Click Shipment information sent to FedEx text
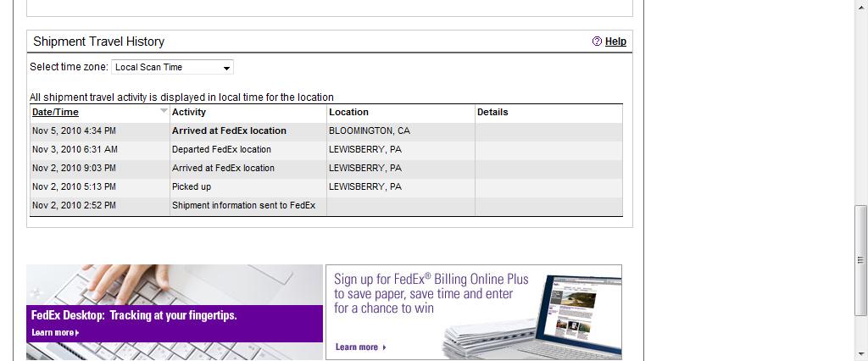 tap(243, 205)
